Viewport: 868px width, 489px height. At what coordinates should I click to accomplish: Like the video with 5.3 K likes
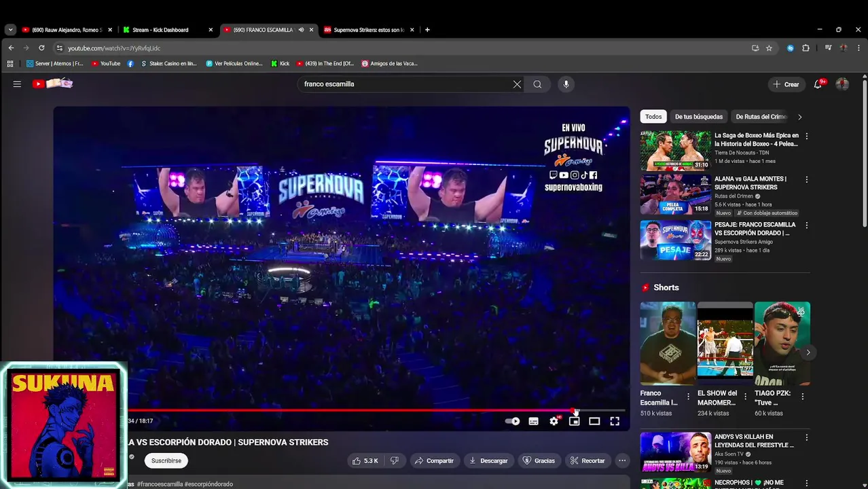click(365, 460)
